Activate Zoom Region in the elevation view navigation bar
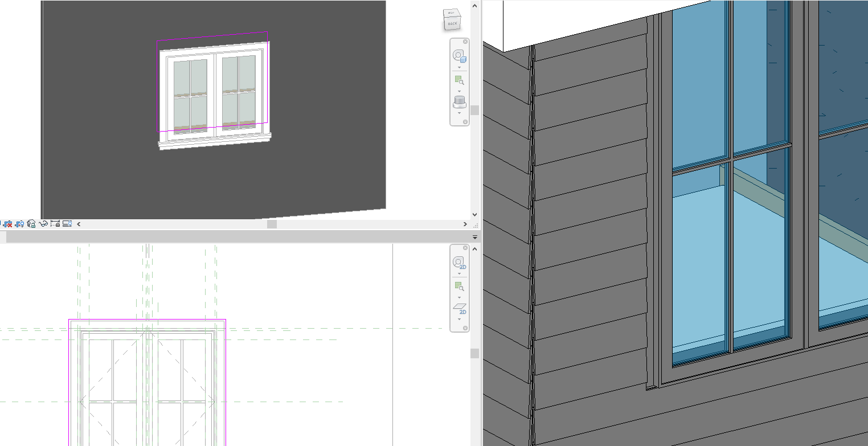Image resolution: width=868 pixels, height=446 pixels. tap(459, 287)
